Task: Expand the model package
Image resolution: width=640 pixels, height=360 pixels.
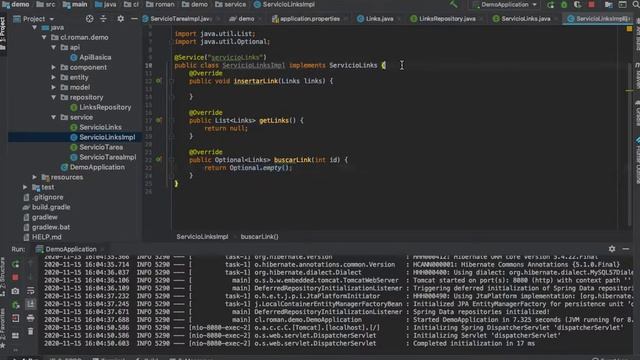Action: click(x=54, y=87)
